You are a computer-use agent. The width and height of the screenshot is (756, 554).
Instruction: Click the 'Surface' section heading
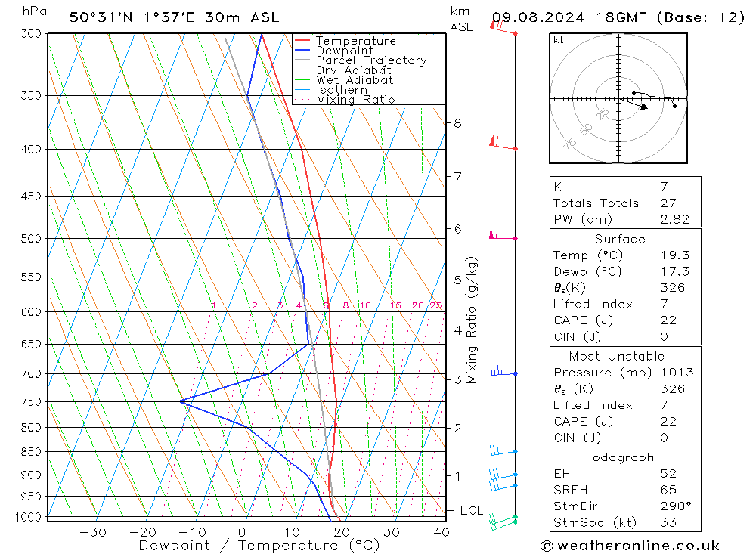pyautogui.click(x=620, y=239)
